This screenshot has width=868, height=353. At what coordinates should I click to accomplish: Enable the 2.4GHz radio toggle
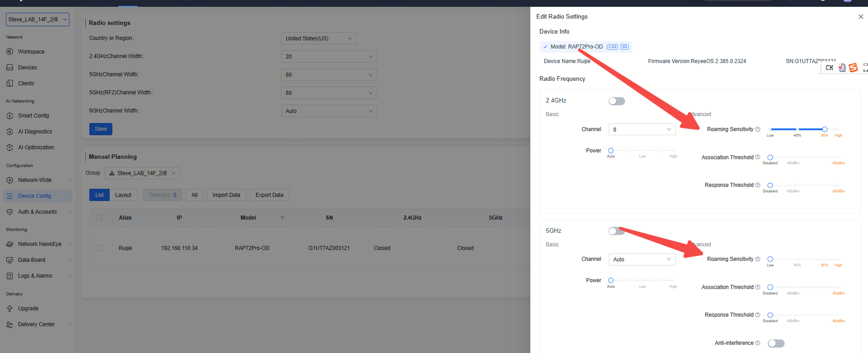616,101
